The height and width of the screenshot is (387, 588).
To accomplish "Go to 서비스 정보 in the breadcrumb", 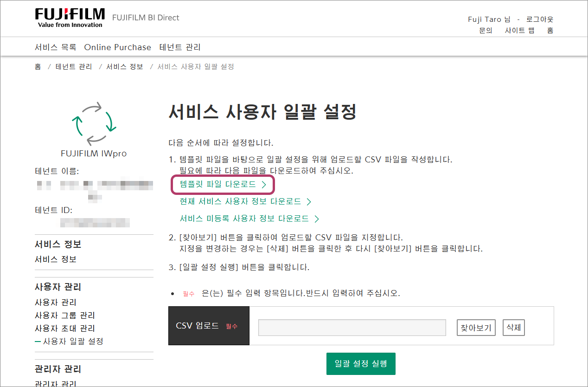I will click(x=125, y=67).
